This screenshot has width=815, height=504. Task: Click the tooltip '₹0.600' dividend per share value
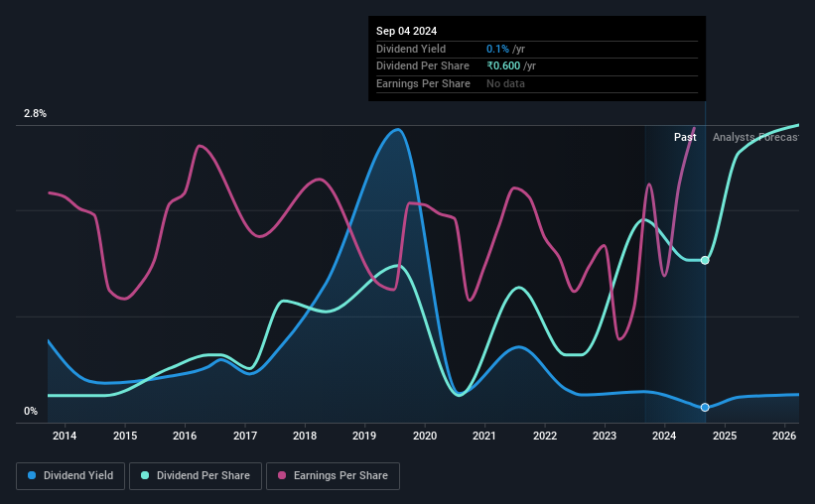coord(503,66)
